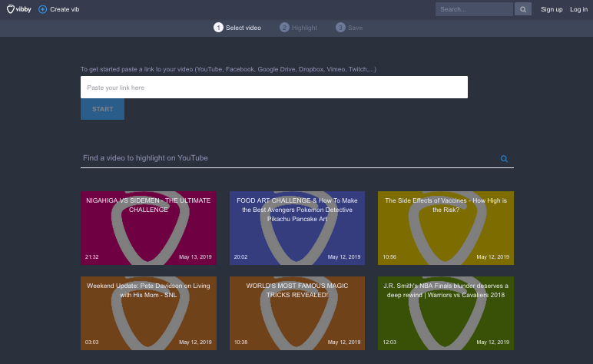
Task: Click the Create vib plus icon
Action: [x=43, y=9]
